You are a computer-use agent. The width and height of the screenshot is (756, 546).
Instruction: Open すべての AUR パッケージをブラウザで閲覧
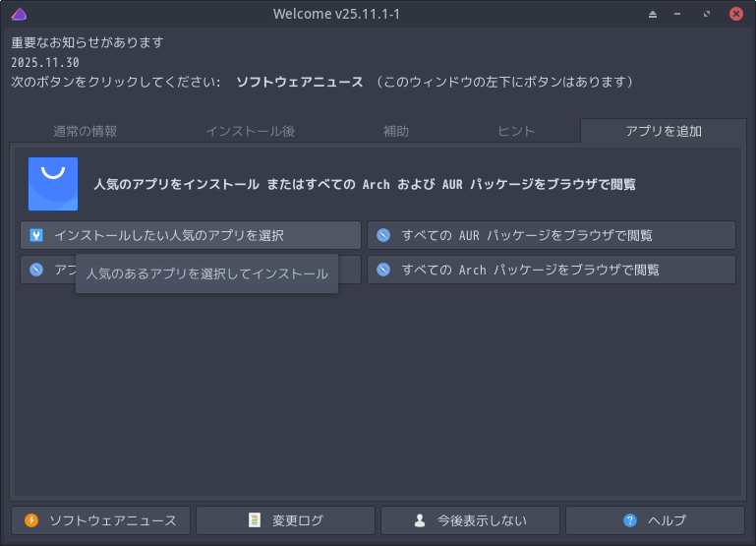[x=552, y=235]
